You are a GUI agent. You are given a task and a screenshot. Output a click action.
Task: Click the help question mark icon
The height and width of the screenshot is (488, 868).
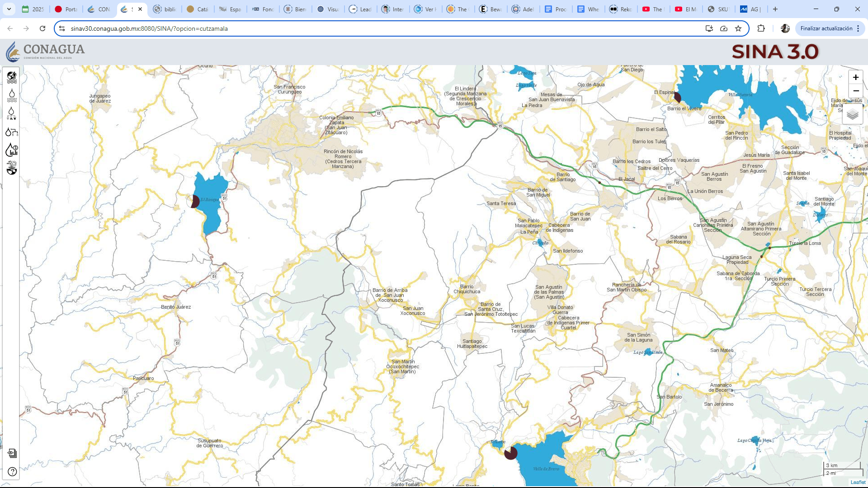pyautogui.click(x=12, y=472)
